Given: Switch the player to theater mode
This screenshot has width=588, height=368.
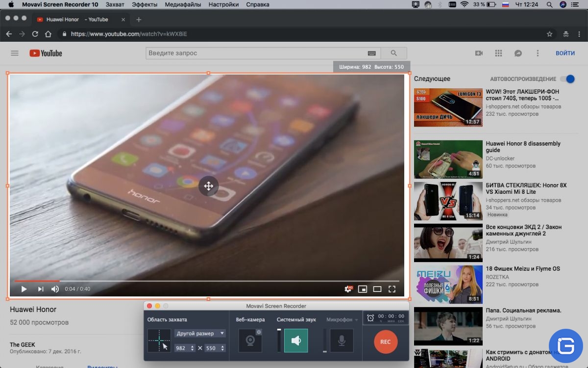Looking at the screenshot, I should (377, 289).
